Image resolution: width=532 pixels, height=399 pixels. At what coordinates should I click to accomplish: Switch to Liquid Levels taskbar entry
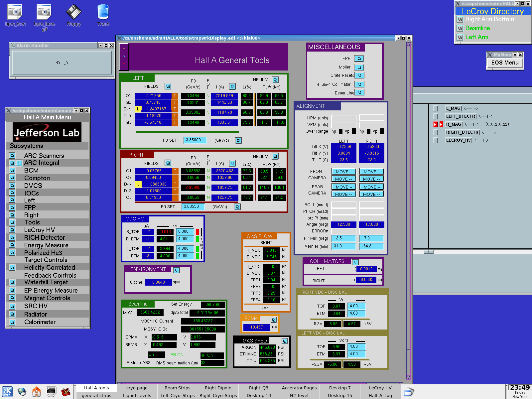click(137, 396)
